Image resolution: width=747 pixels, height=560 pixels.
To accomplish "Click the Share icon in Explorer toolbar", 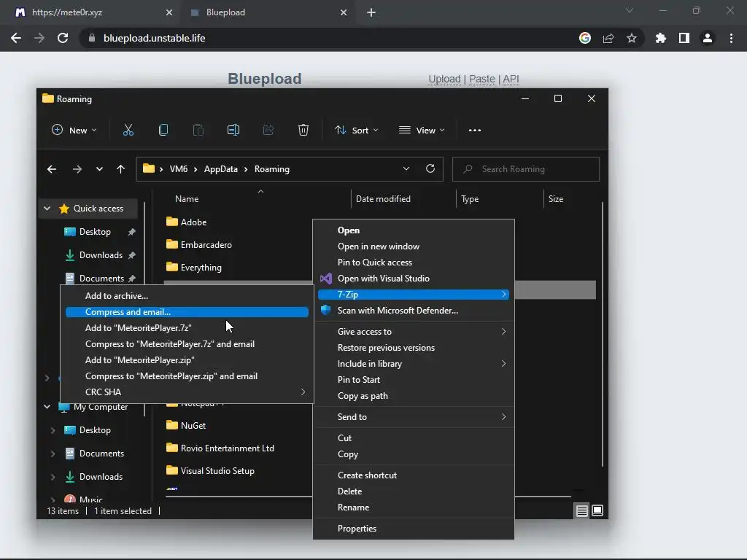I will [268, 130].
